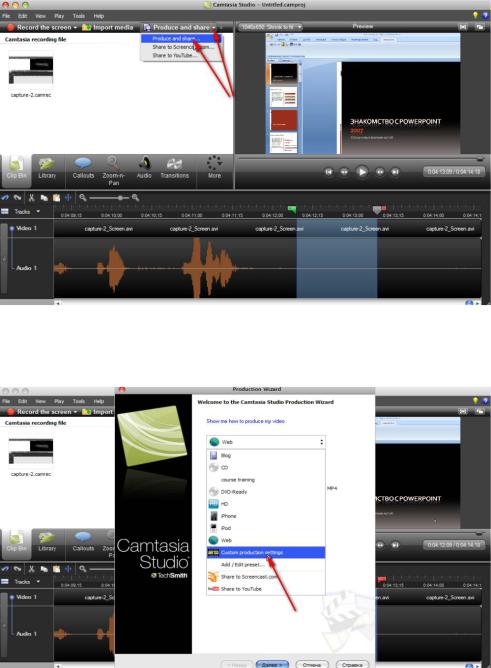Screen dimensions: 491x668
Task: Expand the Produce and share dropdown arrow
Action: (214, 27)
